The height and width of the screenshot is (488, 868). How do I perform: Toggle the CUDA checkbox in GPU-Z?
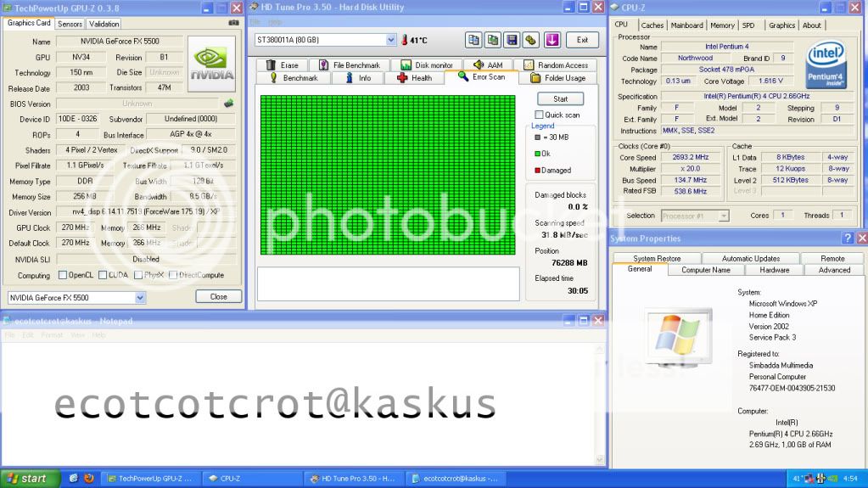click(x=103, y=275)
